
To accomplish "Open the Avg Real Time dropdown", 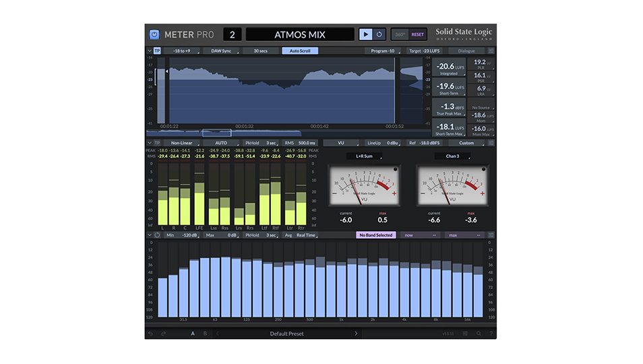I will [301, 235].
